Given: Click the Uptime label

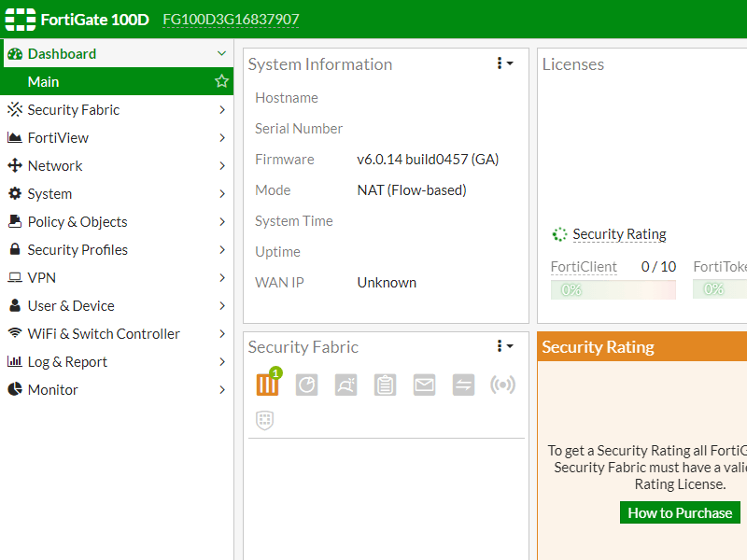Looking at the screenshot, I should tap(277, 252).
